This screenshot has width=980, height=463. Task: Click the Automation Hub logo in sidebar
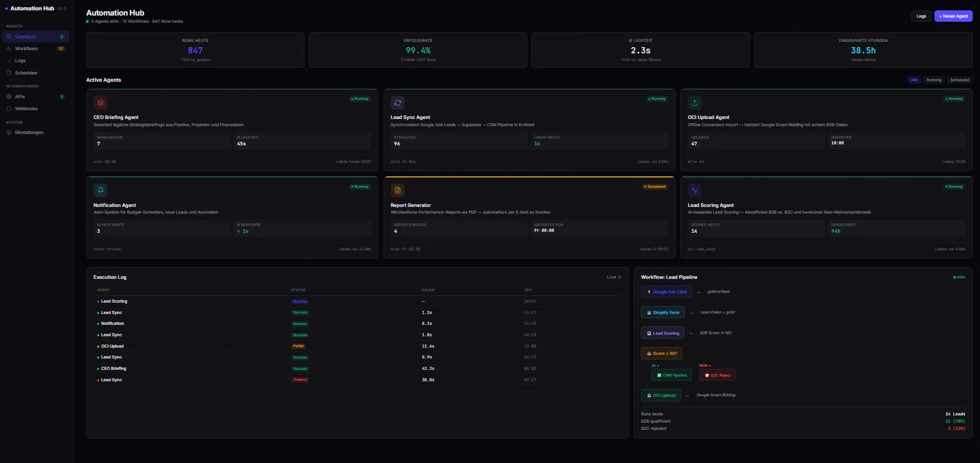[x=32, y=8]
